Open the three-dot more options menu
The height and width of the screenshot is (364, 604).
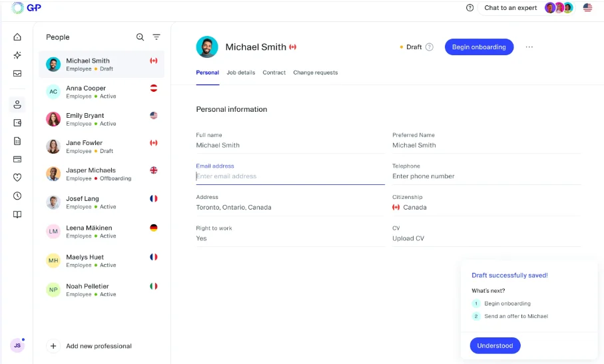click(529, 47)
